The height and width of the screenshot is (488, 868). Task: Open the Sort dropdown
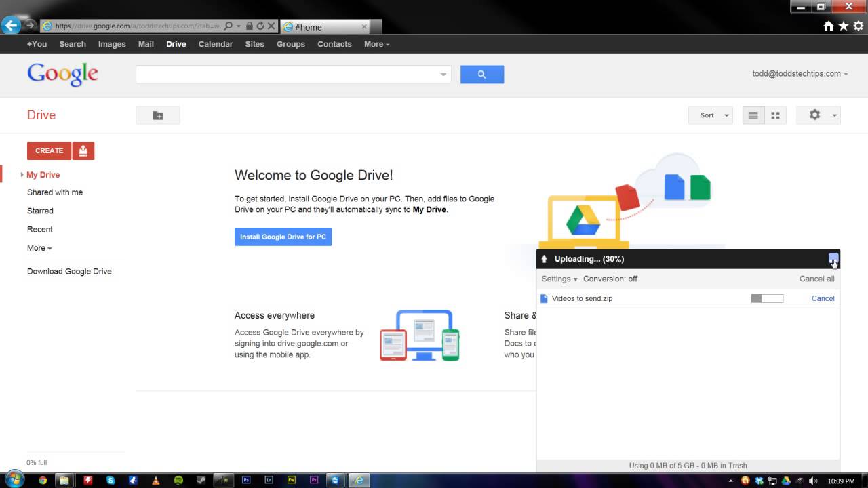pos(711,115)
